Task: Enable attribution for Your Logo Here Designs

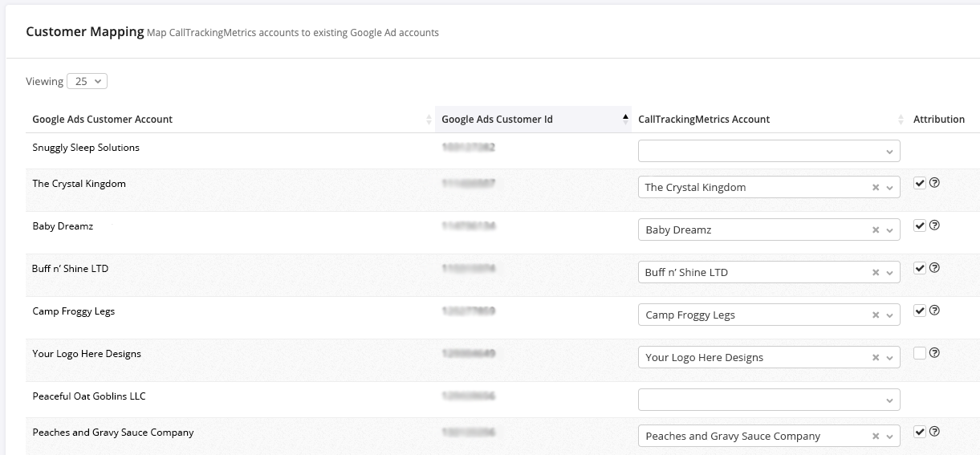Action: pyautogui.click(x=920, y=353)
